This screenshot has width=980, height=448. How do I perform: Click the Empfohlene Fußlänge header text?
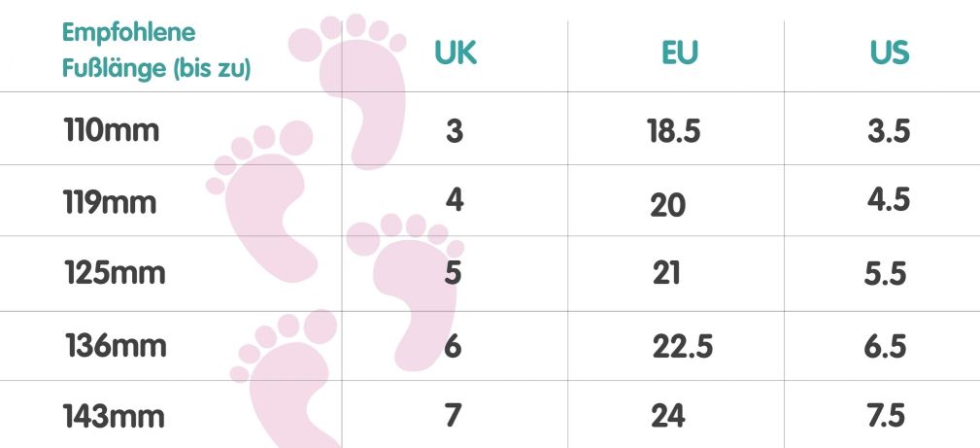(x=156, y=51)
